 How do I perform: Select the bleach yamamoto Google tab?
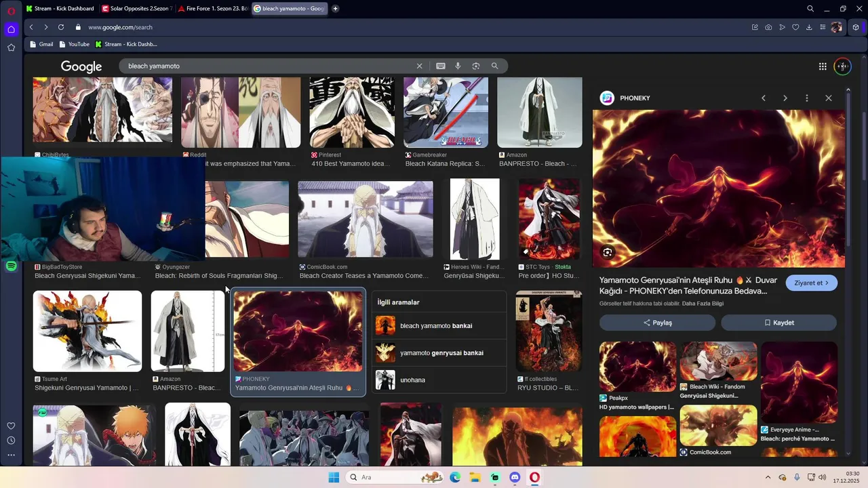coord(290,9)
